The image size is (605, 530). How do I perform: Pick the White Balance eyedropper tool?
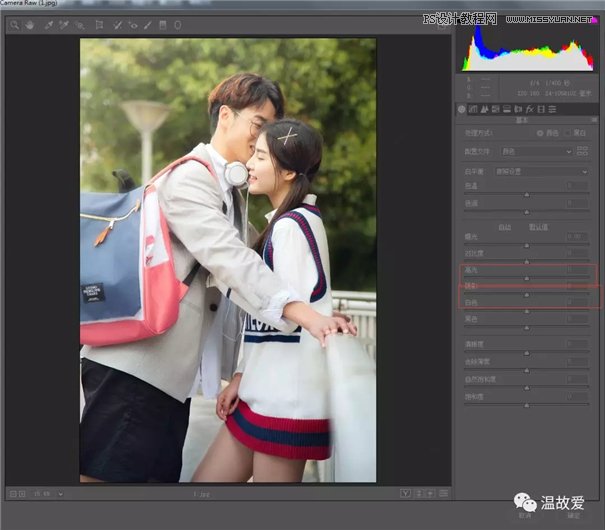(48, 24)
